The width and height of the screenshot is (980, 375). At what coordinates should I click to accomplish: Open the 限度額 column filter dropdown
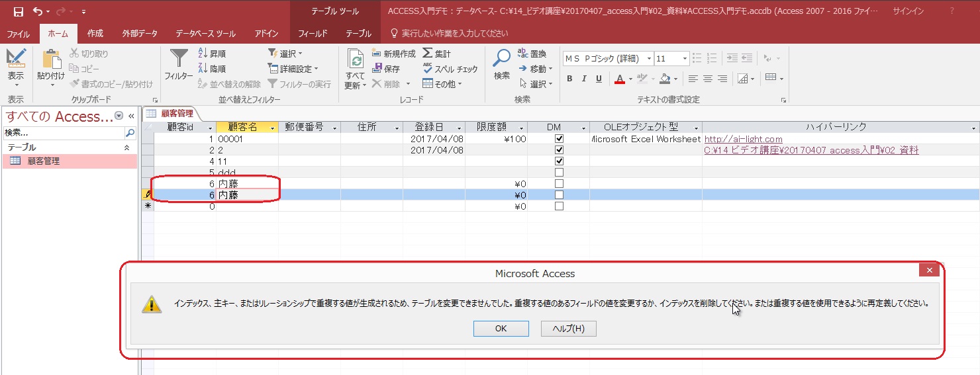[x=522, y=128]
